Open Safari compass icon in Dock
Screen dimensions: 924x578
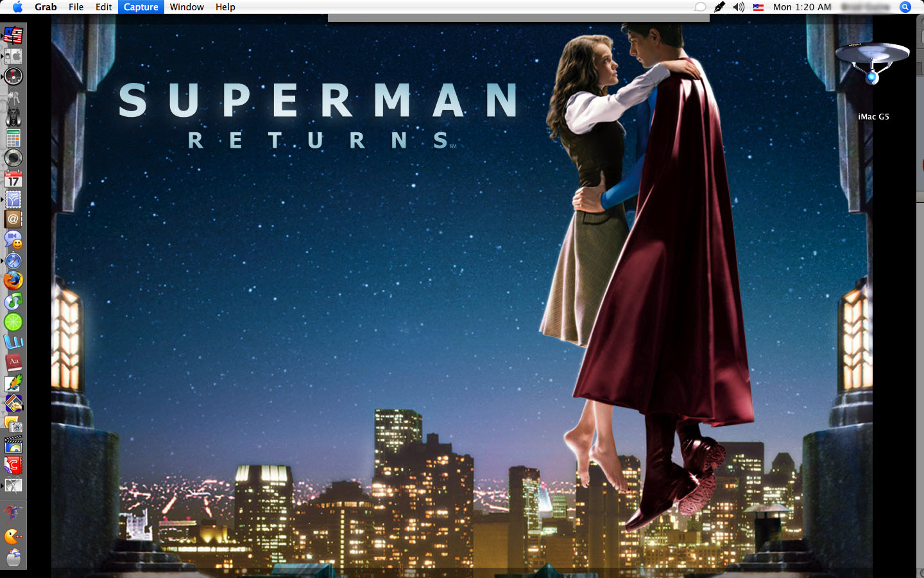[13, 261]
